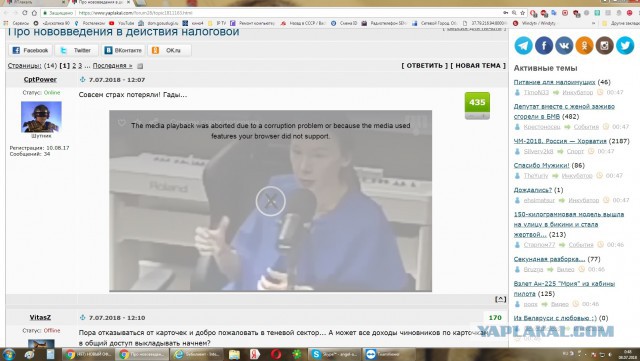Open the Сервисы apps bookmark
This screenshot has width=640, height=361.
coord(16,23)
